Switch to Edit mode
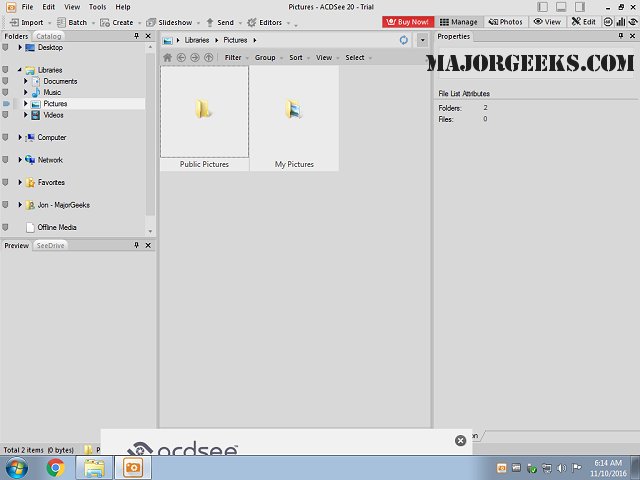Image resolution: width=640 pixels, height=480 pixels. pyautogui.click(x=583, y=22)
